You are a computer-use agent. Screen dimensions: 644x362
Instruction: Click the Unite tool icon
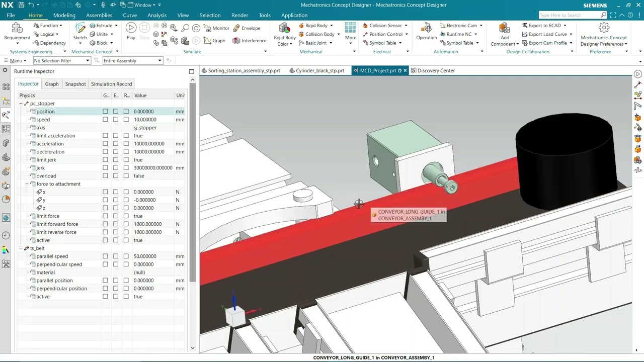[x=93, y=34]
